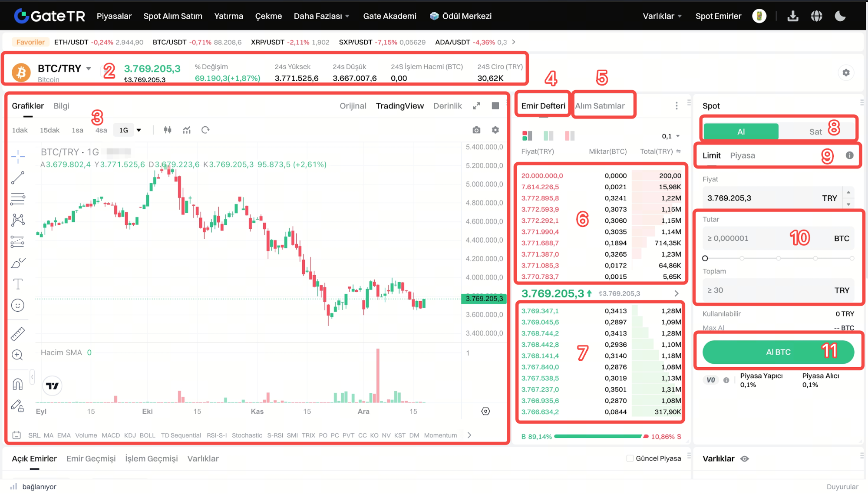Open the emoji sticker tool
Screen dimensions: 868x494
pos(18,306)
